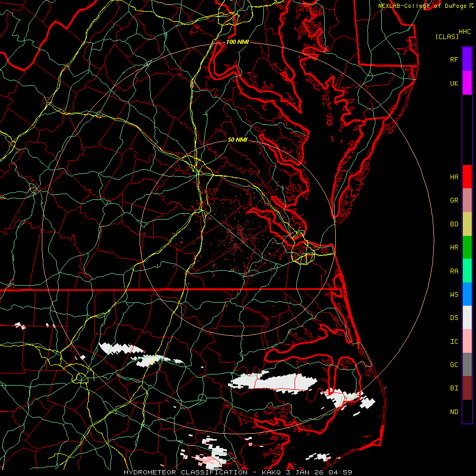Viewport: 476px width, 476px height.
Task: Click the HA red legend swatch
Action: pyautogui.click(x=467, y=177)
